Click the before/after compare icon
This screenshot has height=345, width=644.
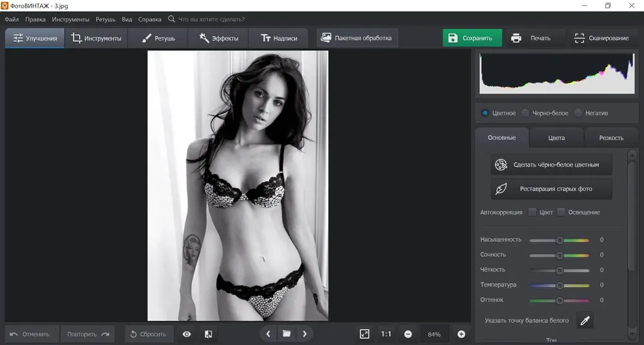click(208, 334)
